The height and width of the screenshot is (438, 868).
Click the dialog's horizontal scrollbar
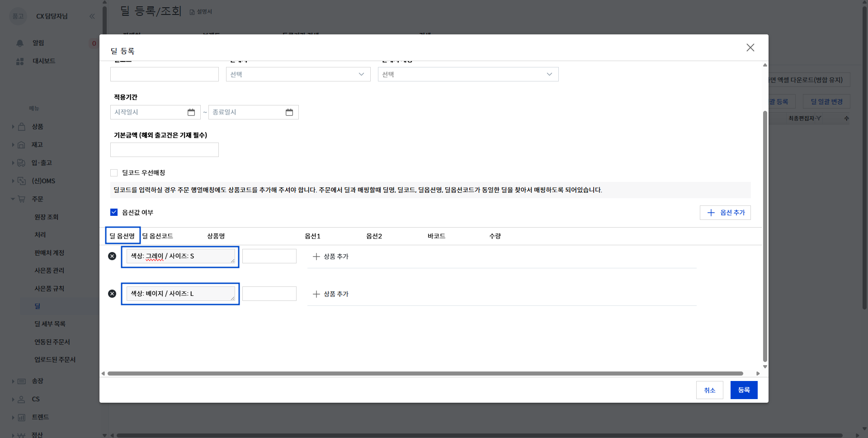425,374
